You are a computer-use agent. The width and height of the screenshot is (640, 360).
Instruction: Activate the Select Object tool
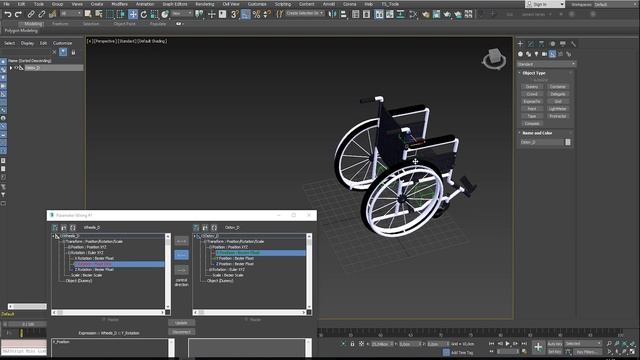point(88,14)
